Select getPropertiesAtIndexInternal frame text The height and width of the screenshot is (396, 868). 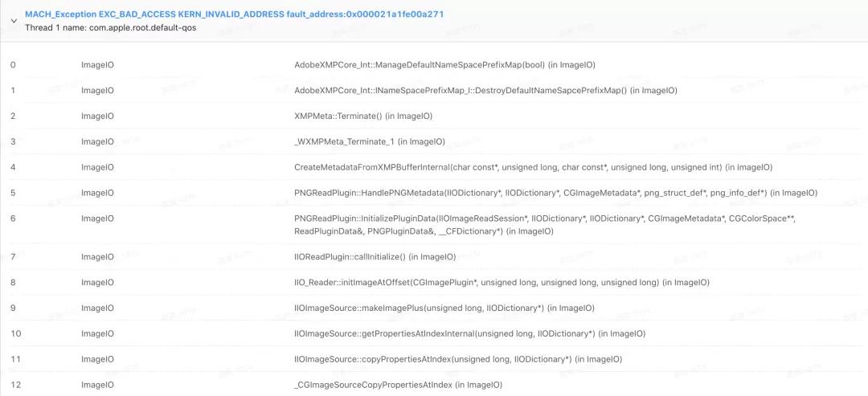pos(469,334)
